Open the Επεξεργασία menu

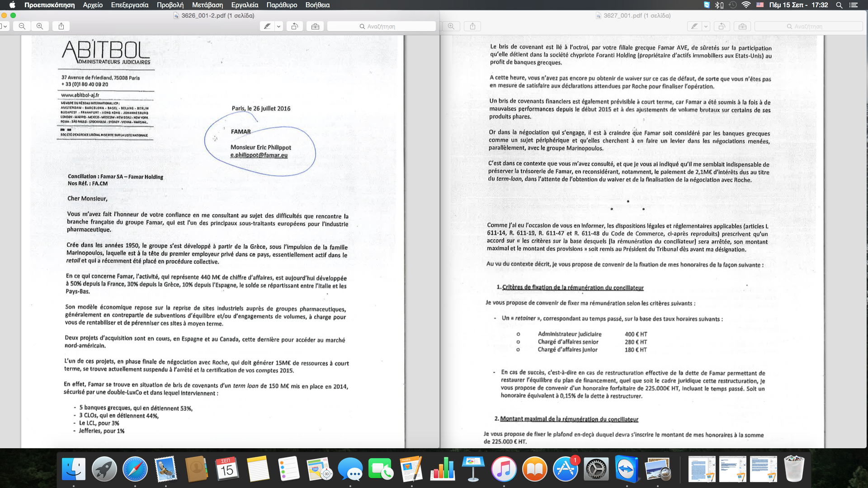coord(130,5)
